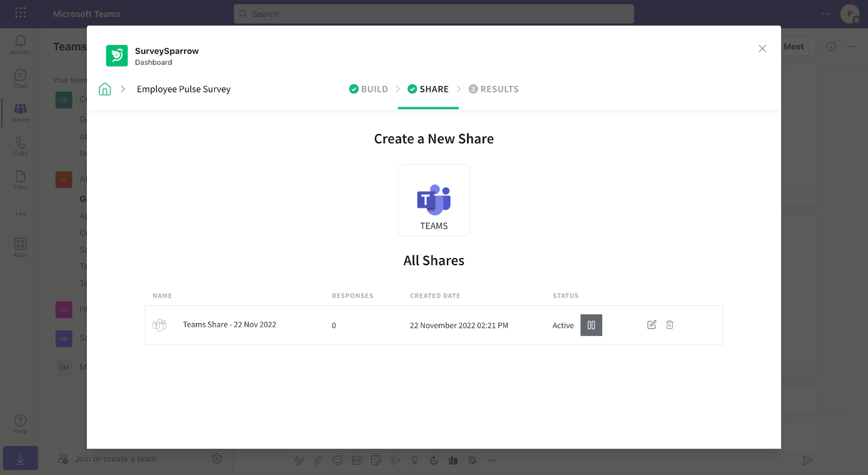
Task: Open Apps store in the Teams sidebar
Action: pyautogui.click(x=21, y=248)
